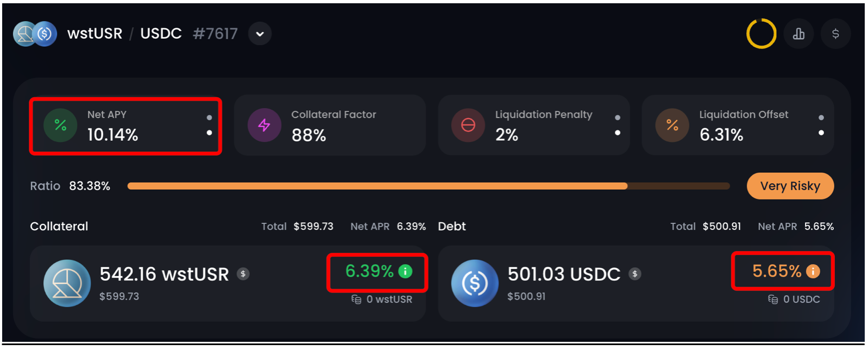Click orange info icon beside 5.65%
The width and height of the screenshot is (868, 350).
pos(813,271)
